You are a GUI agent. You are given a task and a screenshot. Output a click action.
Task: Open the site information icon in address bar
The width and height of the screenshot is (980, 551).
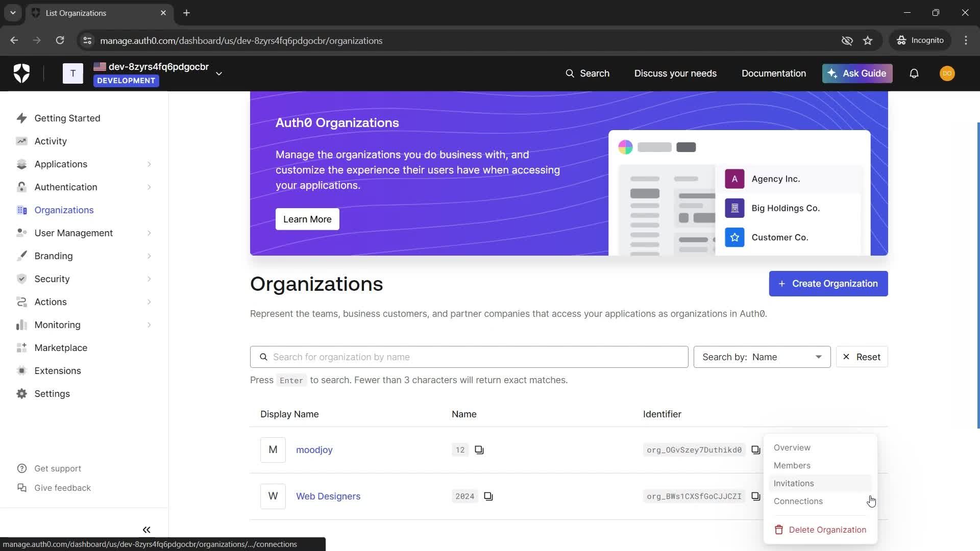click(87, 41)
